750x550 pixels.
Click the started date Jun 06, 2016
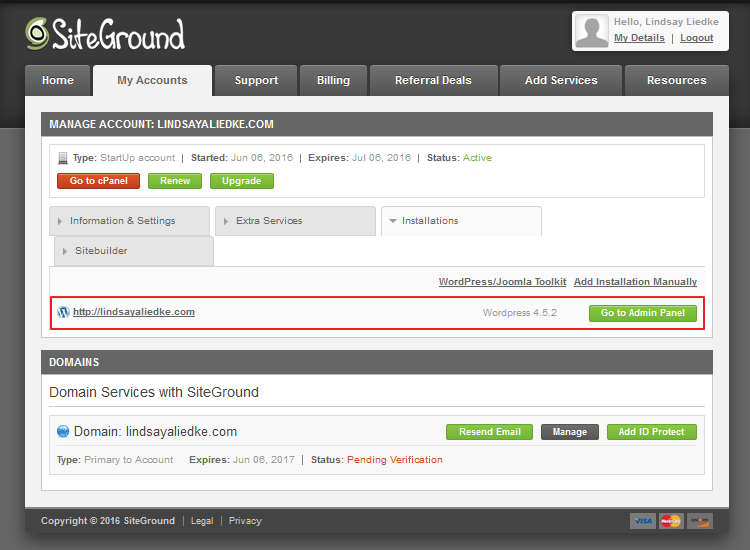[x=262, y=158]
